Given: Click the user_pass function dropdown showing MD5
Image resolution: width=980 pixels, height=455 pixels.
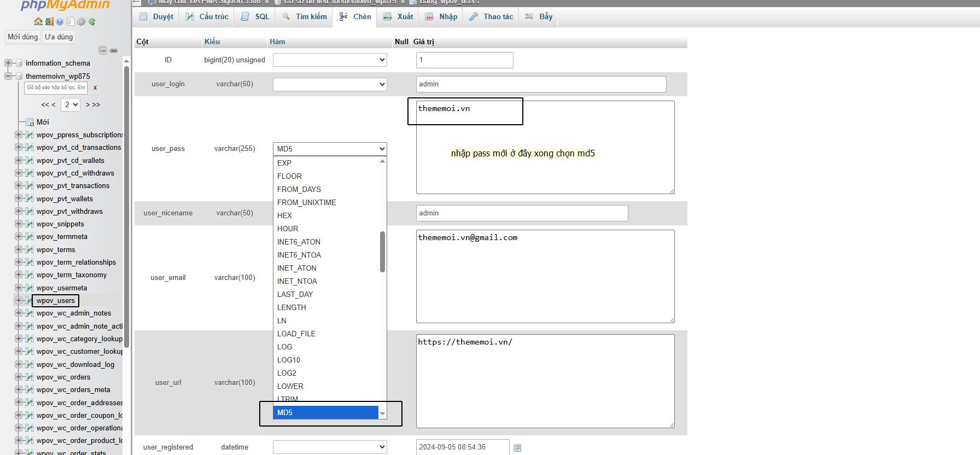Looking at the screenshot, I should (x=330, y=149).
